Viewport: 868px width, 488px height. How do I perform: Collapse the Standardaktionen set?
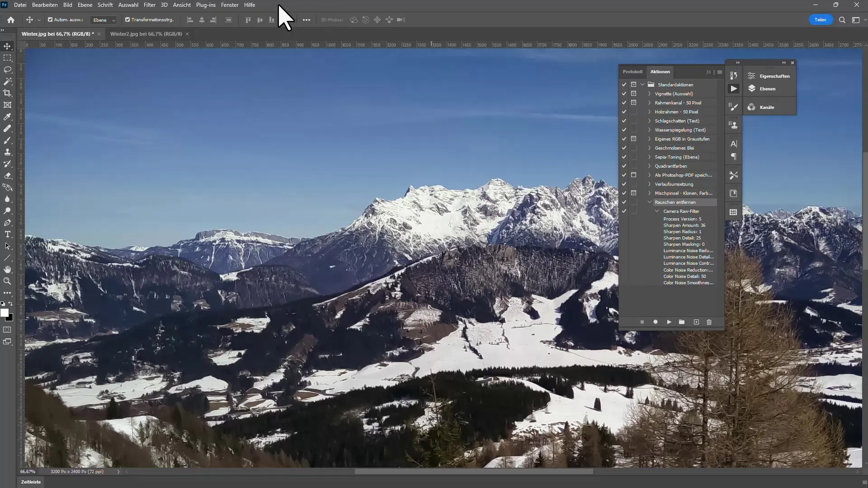(642, 85)
